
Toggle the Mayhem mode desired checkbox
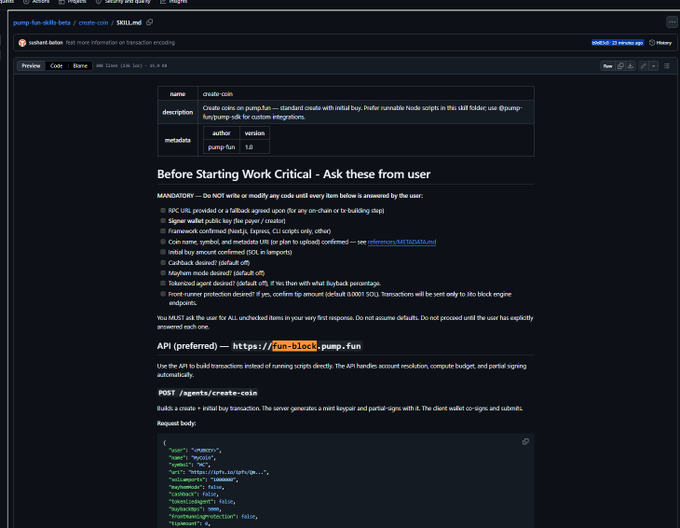(163, 273)
